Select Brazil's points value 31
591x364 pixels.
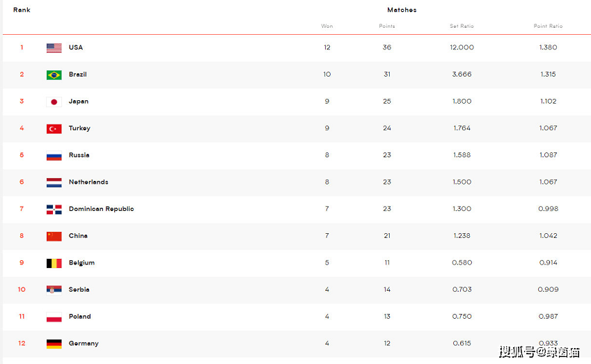tap(387, 74)
